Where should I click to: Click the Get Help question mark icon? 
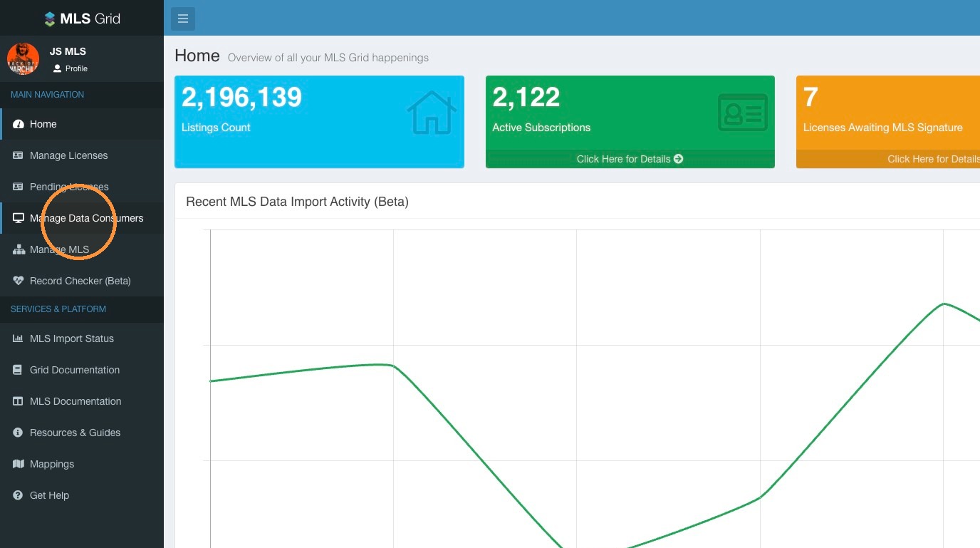pos(19,495)
